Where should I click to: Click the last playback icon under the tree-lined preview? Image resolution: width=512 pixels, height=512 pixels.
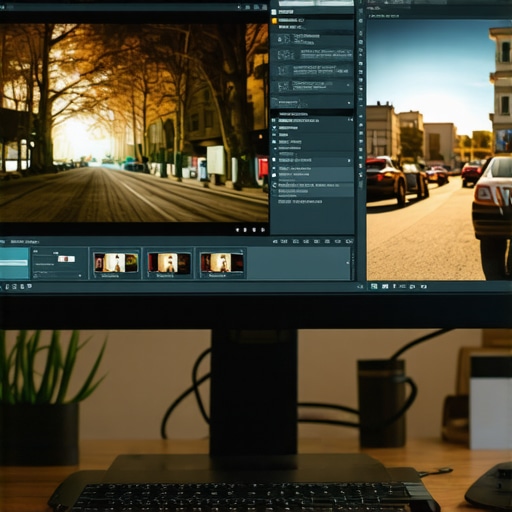[263, 230]
